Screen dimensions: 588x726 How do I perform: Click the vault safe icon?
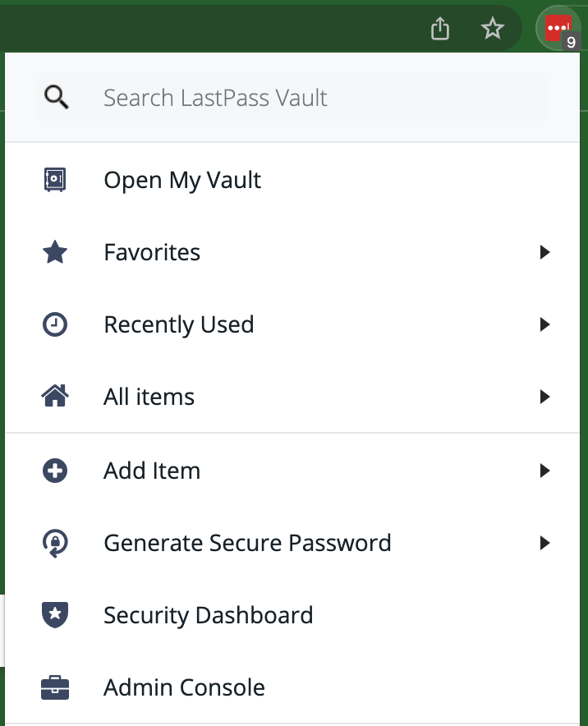(x=55, y=180)
